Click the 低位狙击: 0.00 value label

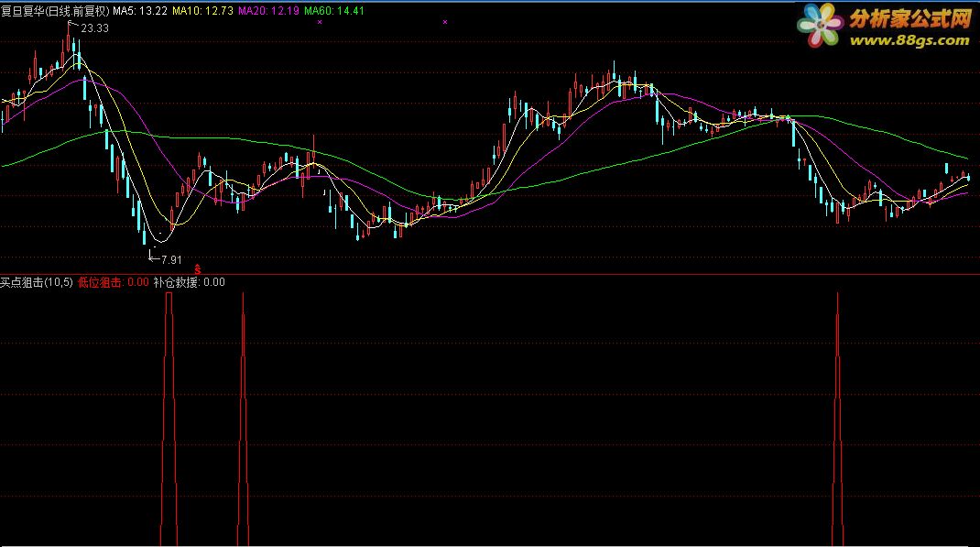pos(114,282)
